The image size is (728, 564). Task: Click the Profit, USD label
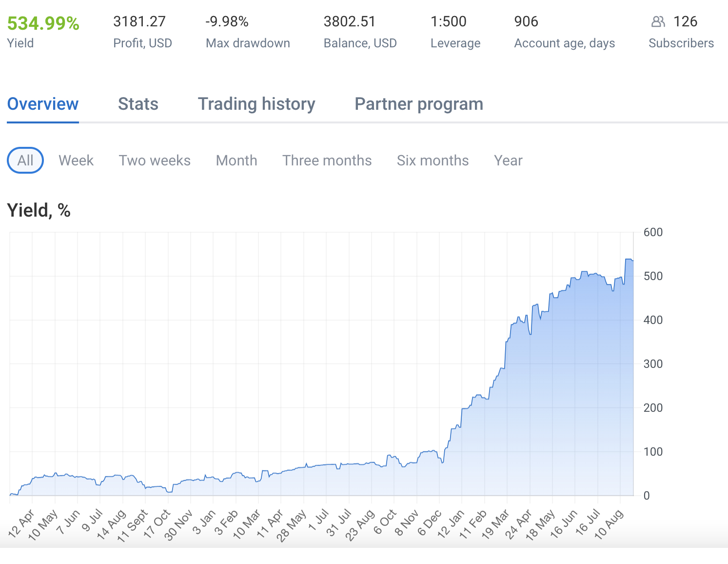[142, 43]
